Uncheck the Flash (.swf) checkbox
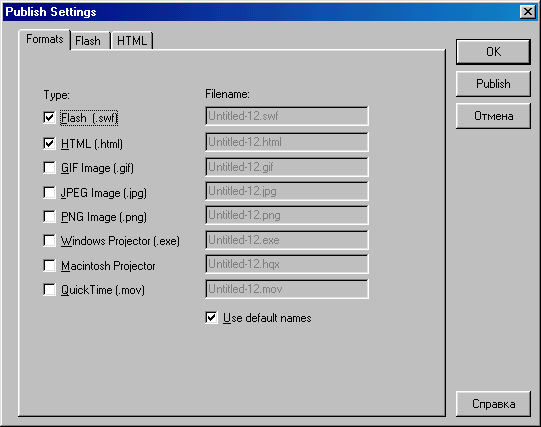Screen dimensions: 541x427 49,118
